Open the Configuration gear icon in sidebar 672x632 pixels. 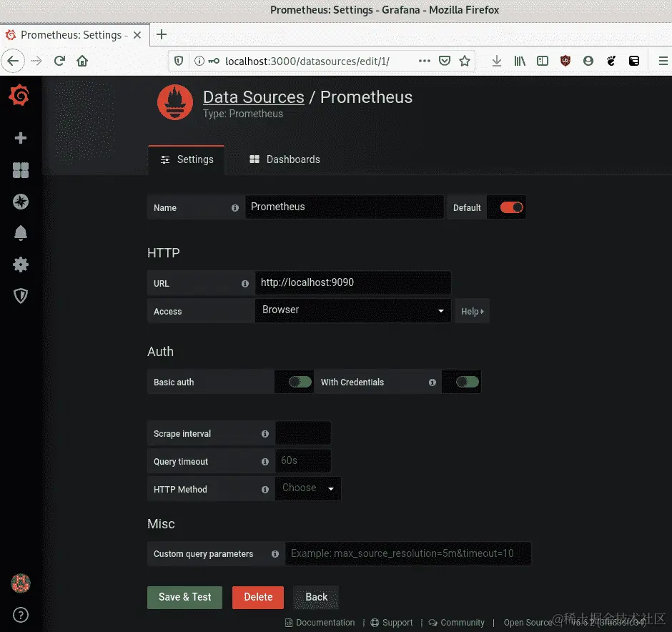pyautogui.click(x=21, y=265)
